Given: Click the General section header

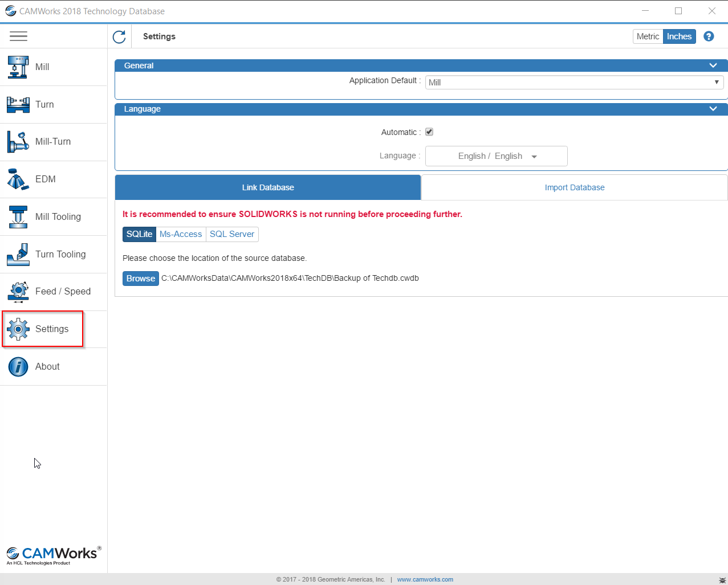Looking at the screenshot, I should (421, 66).
